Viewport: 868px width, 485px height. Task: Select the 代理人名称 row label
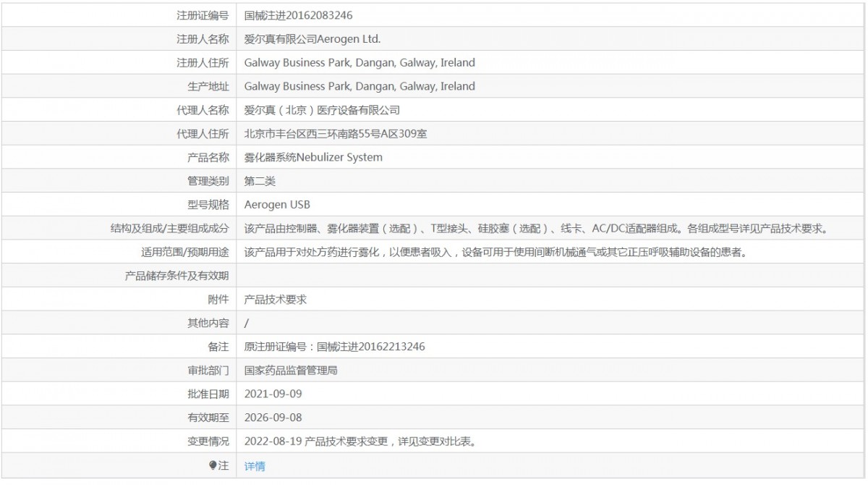coord(203,110)
